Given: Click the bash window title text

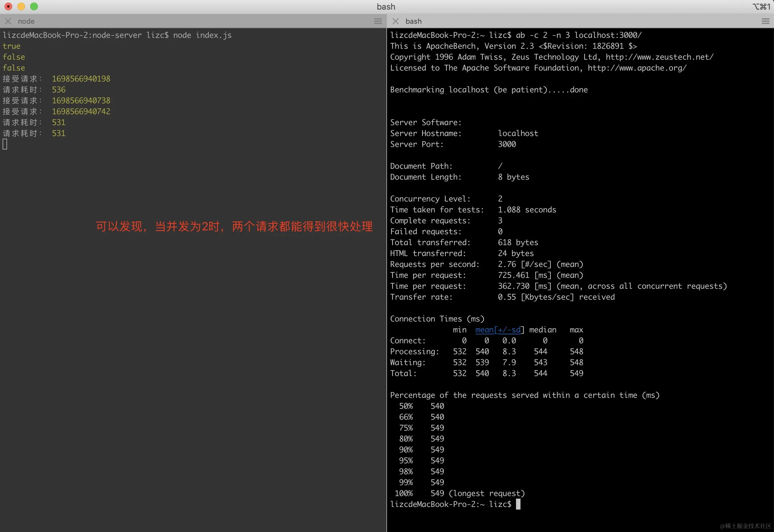Looking at the screenshot, I should click(x=386, y=7).
